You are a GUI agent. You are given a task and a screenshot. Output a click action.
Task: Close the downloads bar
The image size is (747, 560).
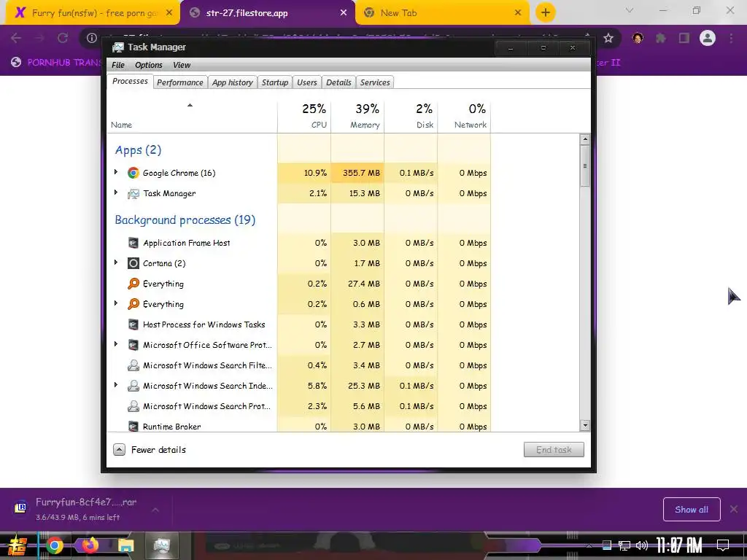point(734,510)
